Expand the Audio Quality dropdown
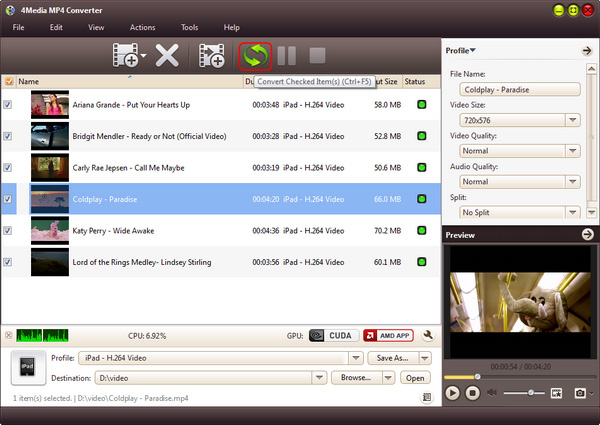 (572, 182)
